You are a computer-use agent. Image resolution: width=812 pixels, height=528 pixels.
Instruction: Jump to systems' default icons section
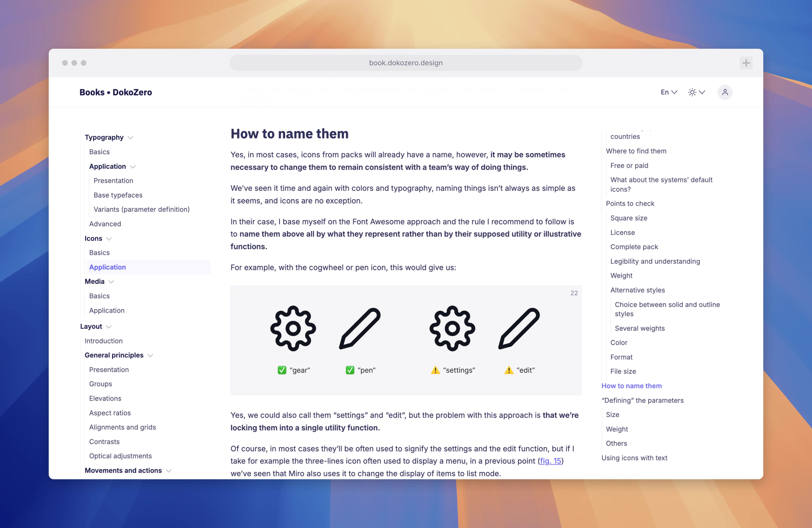coord(661,184)
